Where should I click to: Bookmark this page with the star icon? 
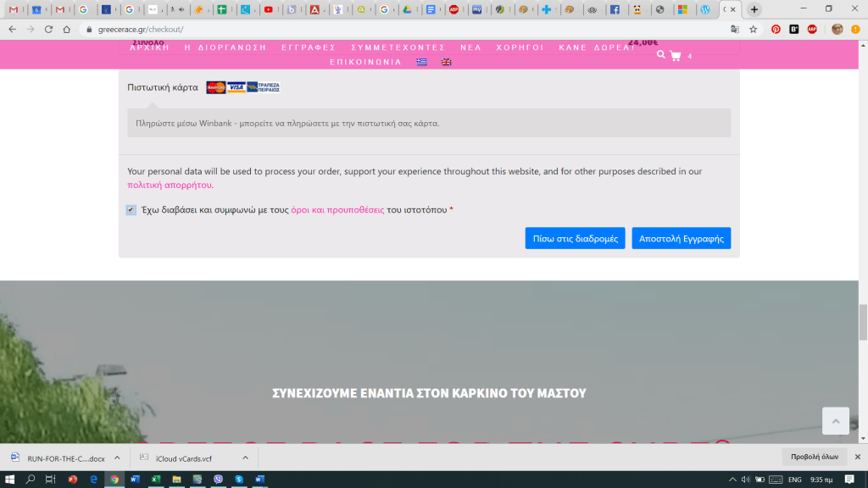753,29
